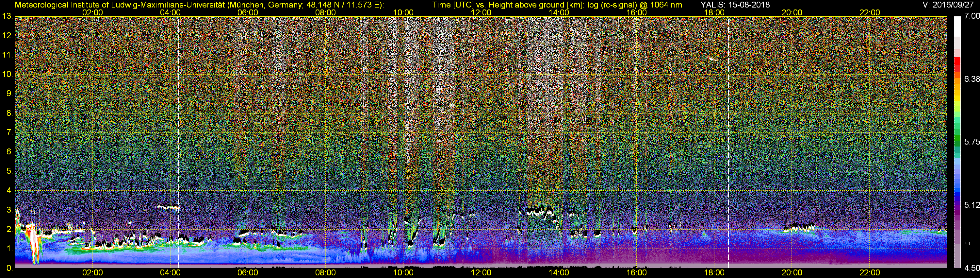Click the 12:00 label on the upper time axis
This screenshot has height=278, width=980.
(x=481, y=12)
